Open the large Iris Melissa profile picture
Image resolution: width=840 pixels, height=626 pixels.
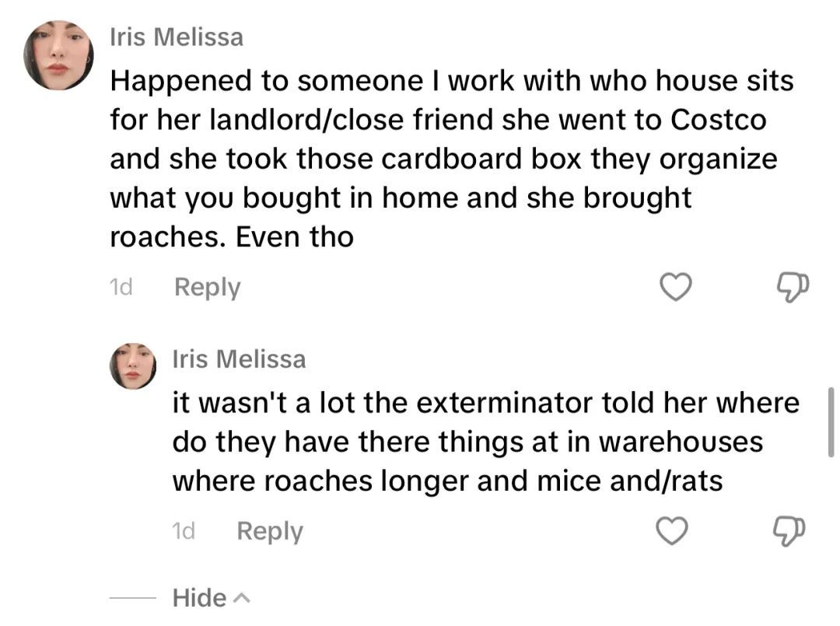[58, 55]
